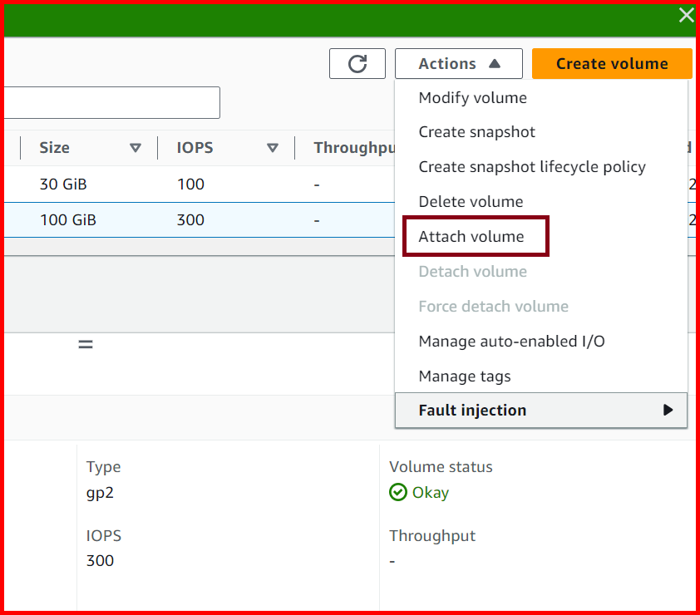
Task: Click the up arrow inside Actions button
Action: [494, 63]
